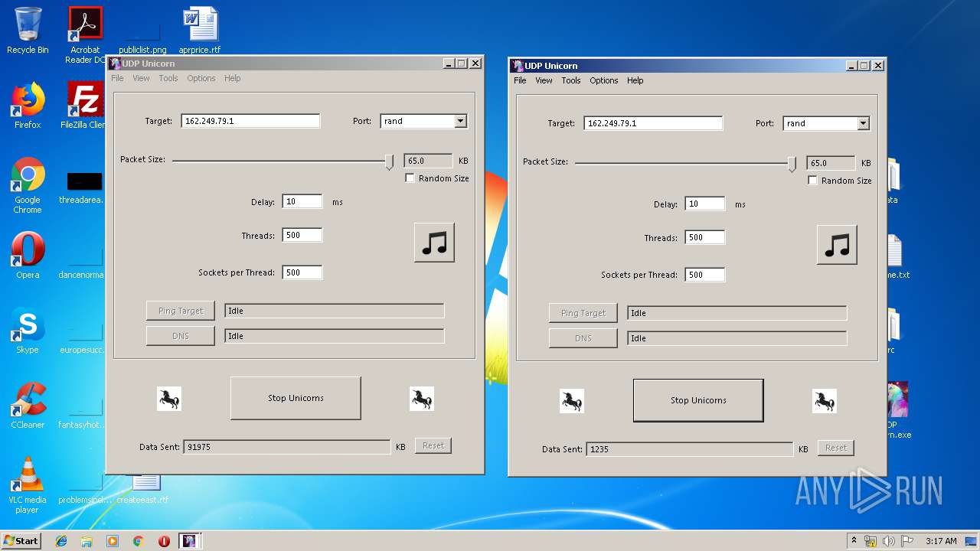Open Opera desktop shortcut
This screenshot has height=551, width=980.
click(28, 256)
